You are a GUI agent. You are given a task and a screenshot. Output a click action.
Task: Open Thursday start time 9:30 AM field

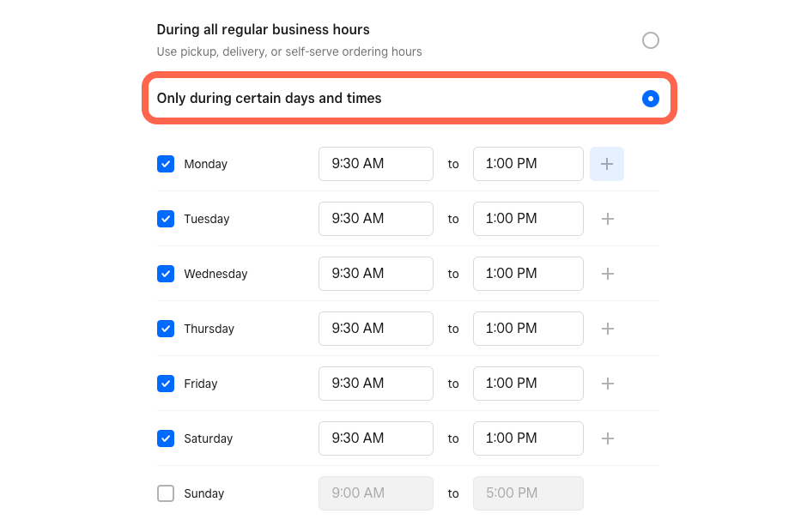click(376, 329)
